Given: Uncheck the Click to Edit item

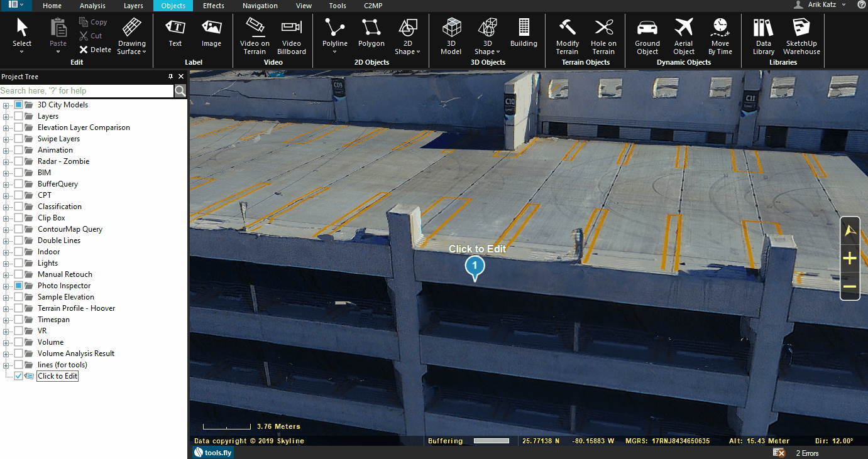Looking at the screenshot, I should click(x=19, y=376).
